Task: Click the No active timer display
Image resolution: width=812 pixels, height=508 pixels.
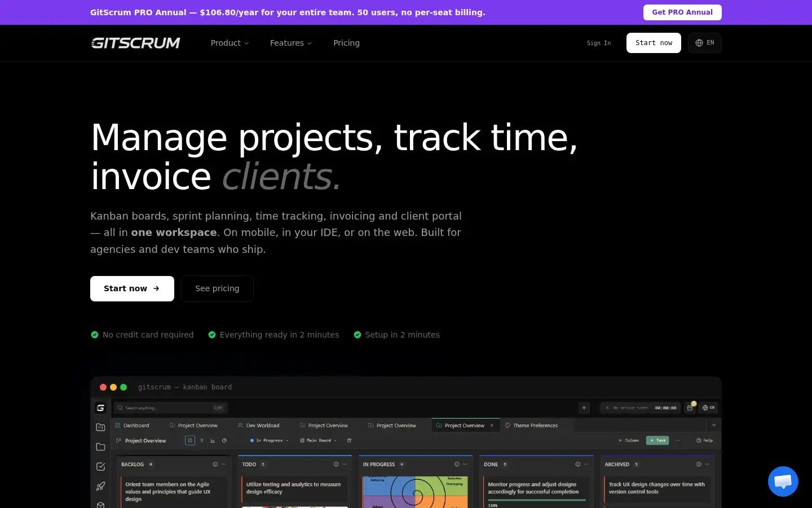Action: pyautogui.click(x=641, y=408)
